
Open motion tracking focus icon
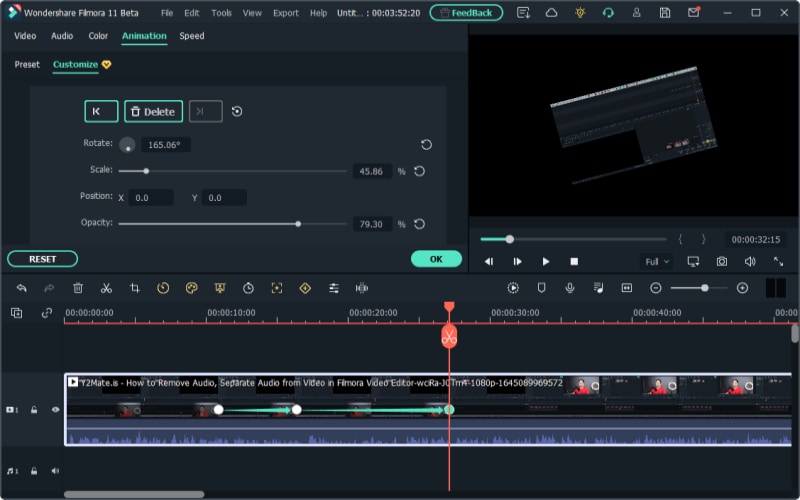[277, 288]
